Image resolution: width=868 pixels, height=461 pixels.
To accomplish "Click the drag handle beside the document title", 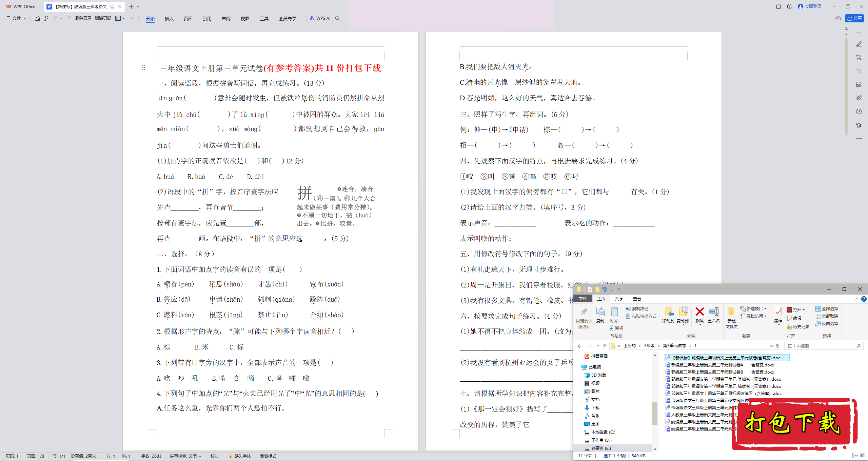I will click(144, 67).
